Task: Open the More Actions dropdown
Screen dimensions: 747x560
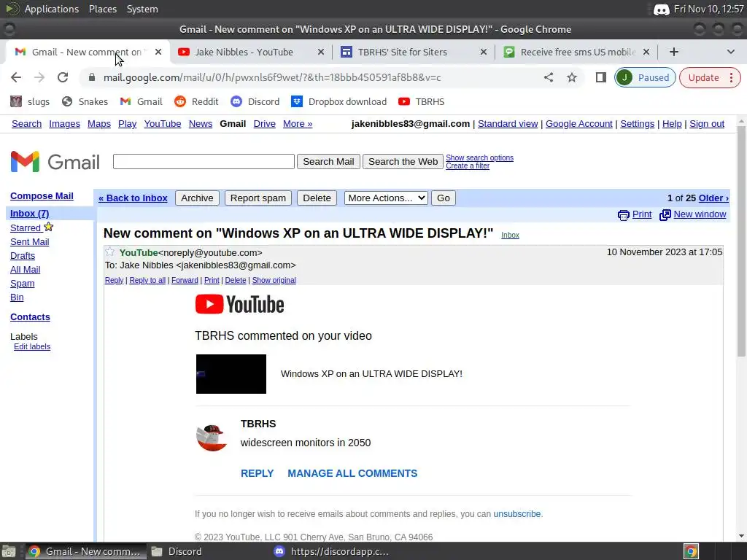Action: (386, 198)
